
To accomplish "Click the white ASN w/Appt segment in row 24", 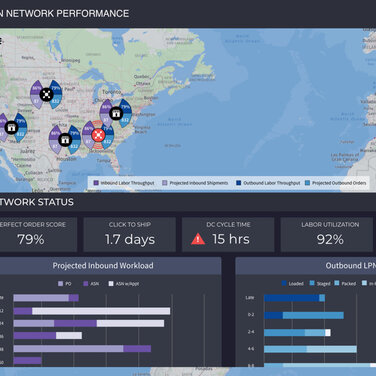I will pos(130,323).
